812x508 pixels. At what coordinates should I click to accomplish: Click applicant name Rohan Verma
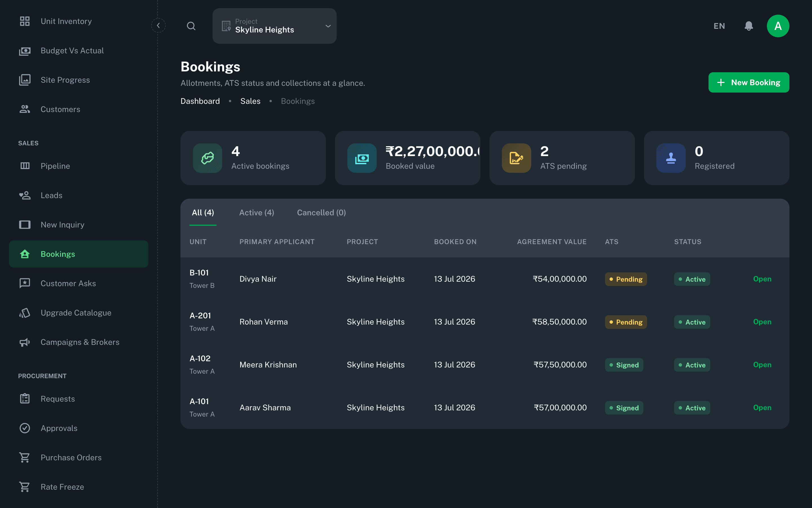point(263,321)
